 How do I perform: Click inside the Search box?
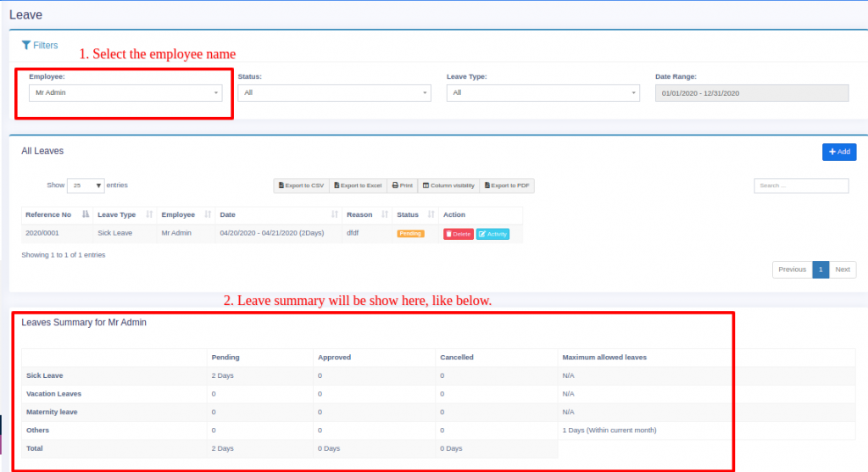click(801, 186)
